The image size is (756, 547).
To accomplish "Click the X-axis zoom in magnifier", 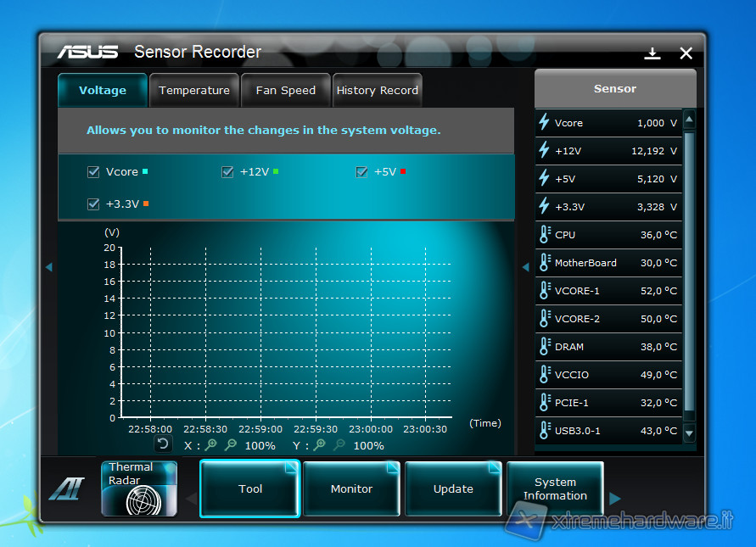I will [211, 445].
